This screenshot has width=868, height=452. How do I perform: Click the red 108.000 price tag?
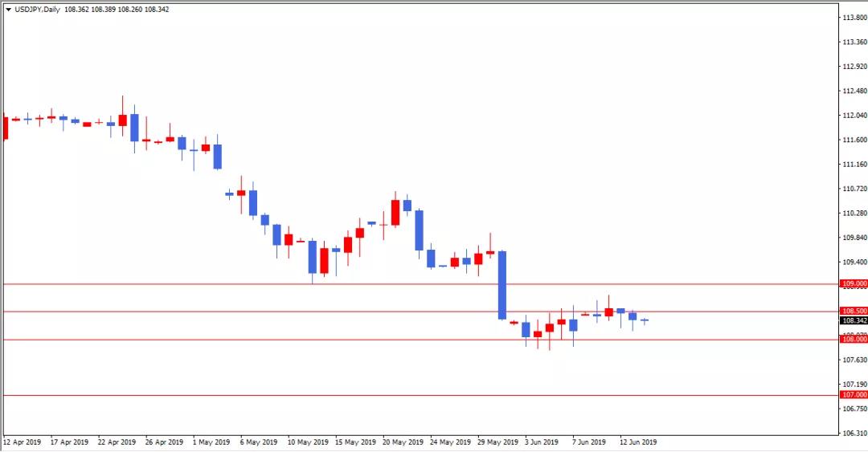(x=853, y=340)
